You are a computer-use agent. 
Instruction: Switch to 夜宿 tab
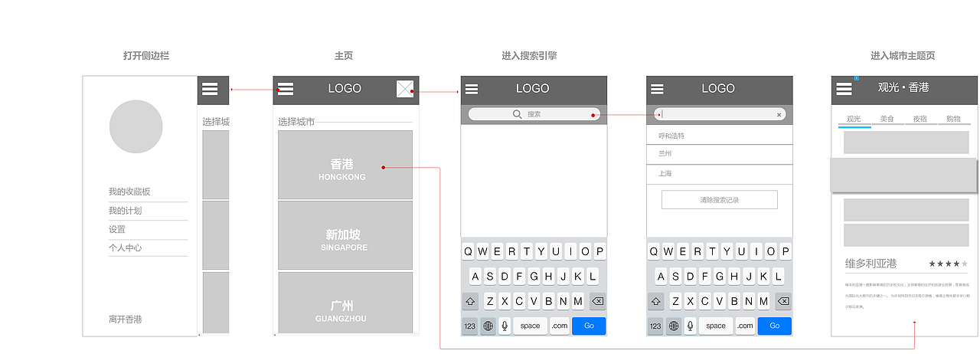pyautogui.click(x=920, y=120)
